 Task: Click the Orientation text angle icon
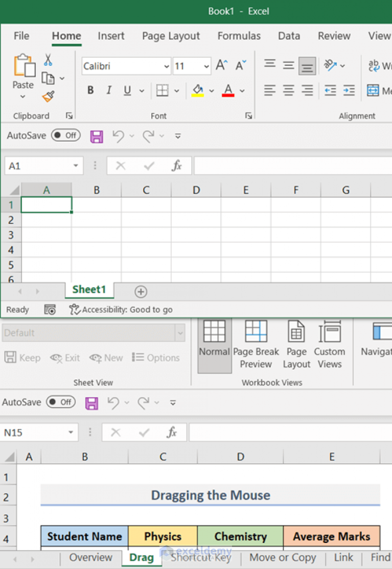(x=330, y=65)
